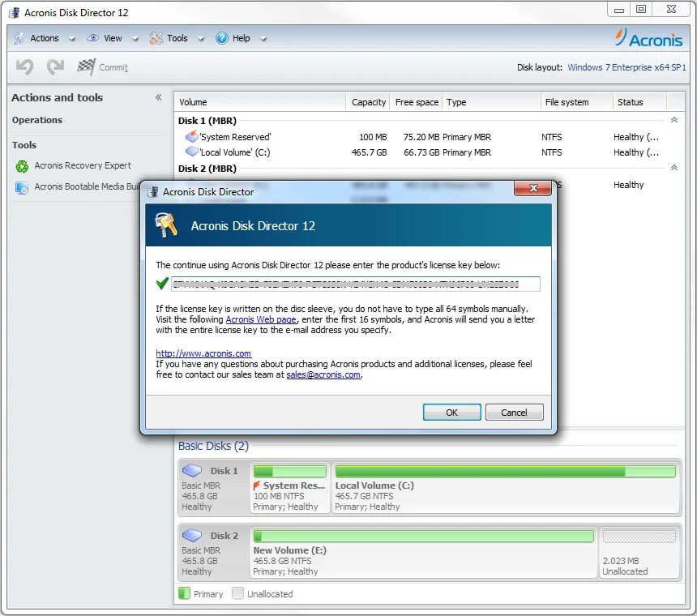Click the license dialog title bar icon

(x=153, y=191)
